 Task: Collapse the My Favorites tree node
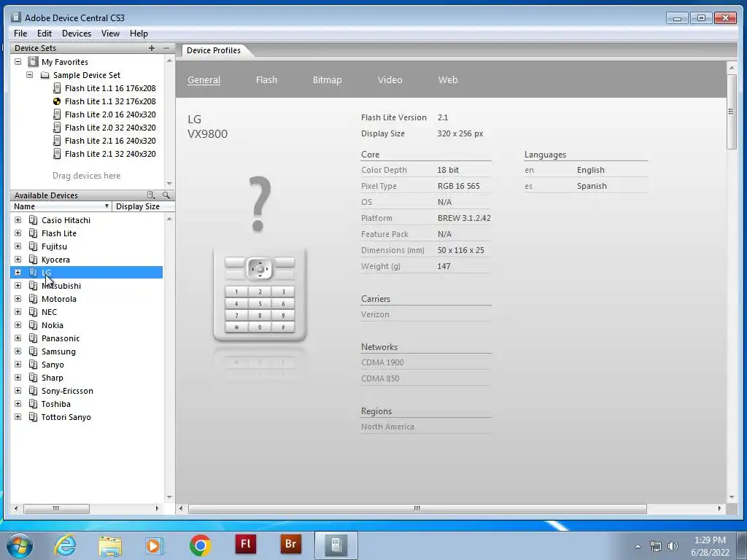click(x=18, y=62)
